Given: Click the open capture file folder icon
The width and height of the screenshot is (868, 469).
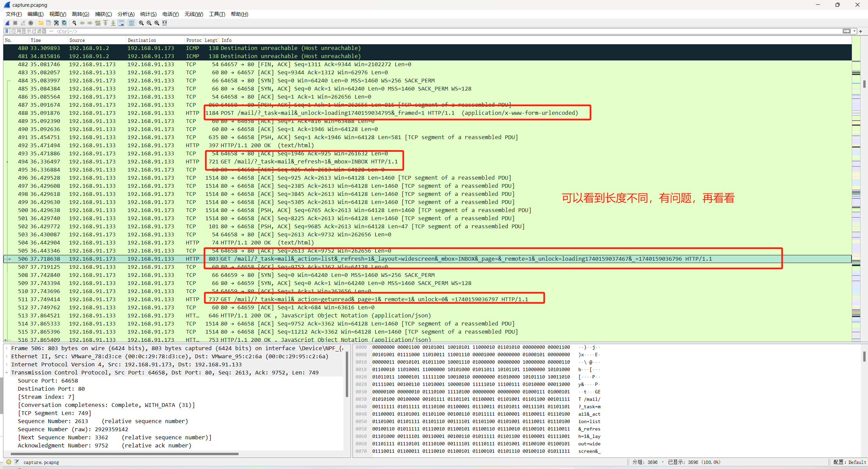Looking at the screenshot, I should (x=41, y=23).
